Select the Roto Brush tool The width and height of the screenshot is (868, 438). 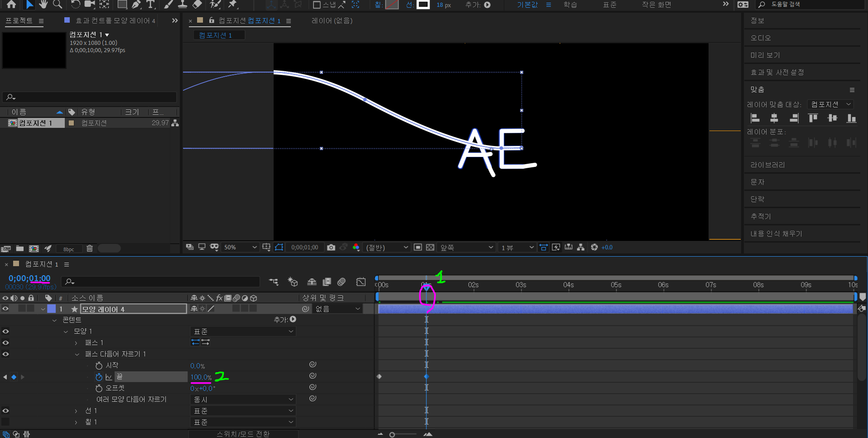(215, 5)
